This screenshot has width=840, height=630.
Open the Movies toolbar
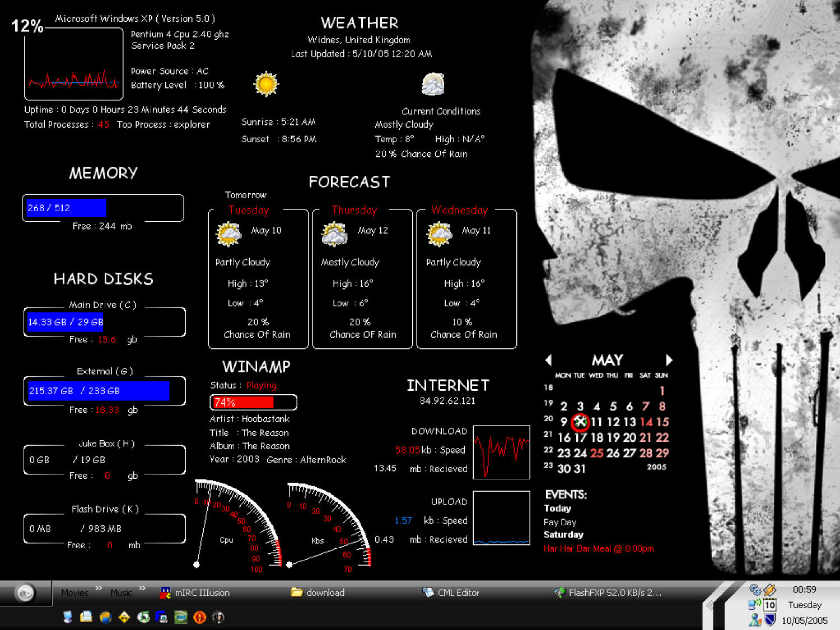tap(75, 592)
